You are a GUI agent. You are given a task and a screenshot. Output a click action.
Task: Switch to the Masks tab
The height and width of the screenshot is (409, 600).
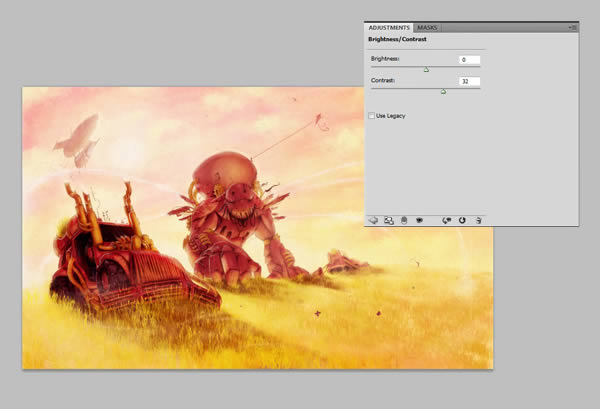coord(427,28)
